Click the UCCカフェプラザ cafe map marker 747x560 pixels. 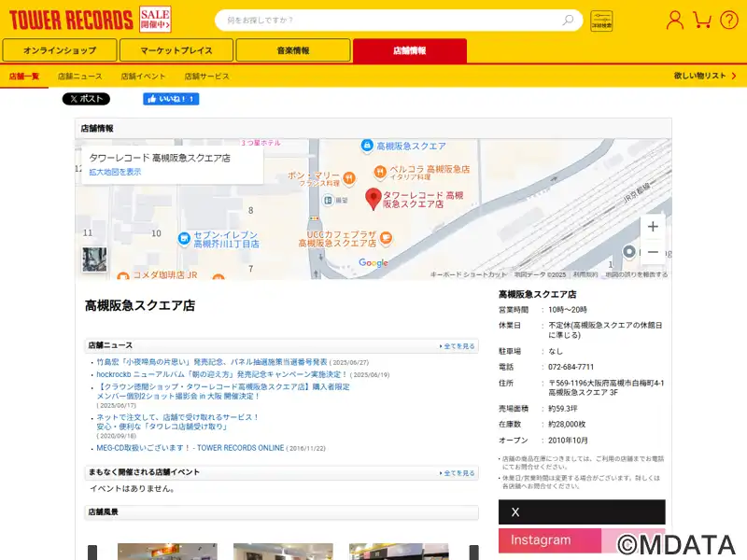tap(386, 237)
